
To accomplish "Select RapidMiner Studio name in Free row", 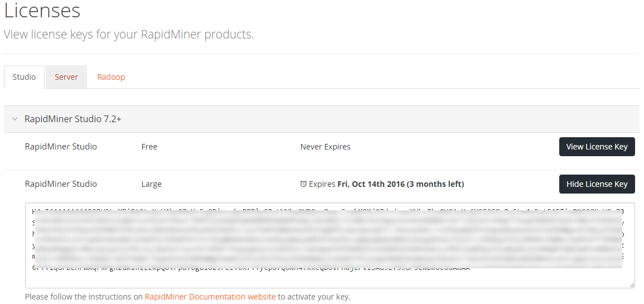I will point(61,147).
